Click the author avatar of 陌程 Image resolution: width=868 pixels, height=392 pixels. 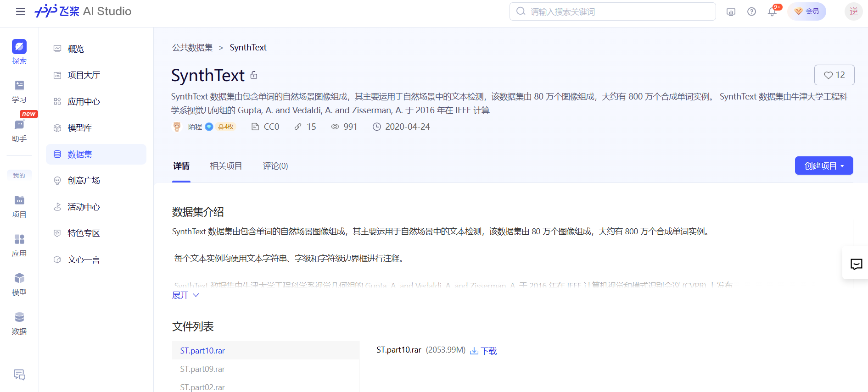click(177, 127)
